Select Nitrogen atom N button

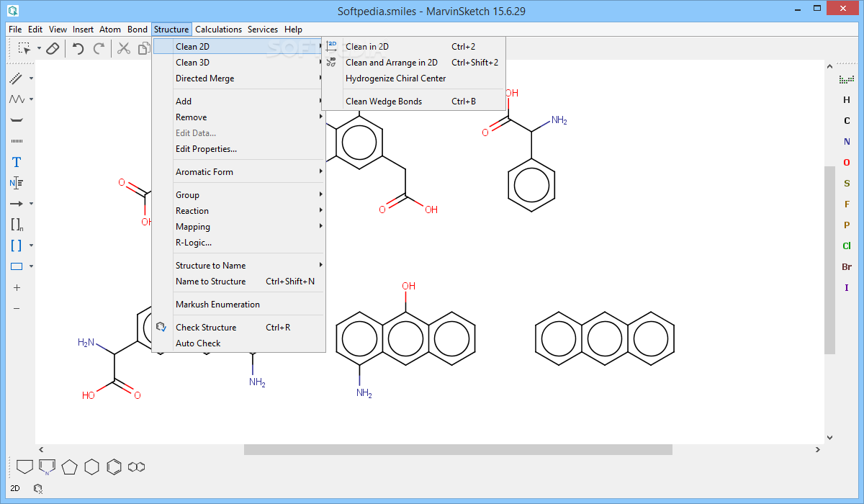847,142
